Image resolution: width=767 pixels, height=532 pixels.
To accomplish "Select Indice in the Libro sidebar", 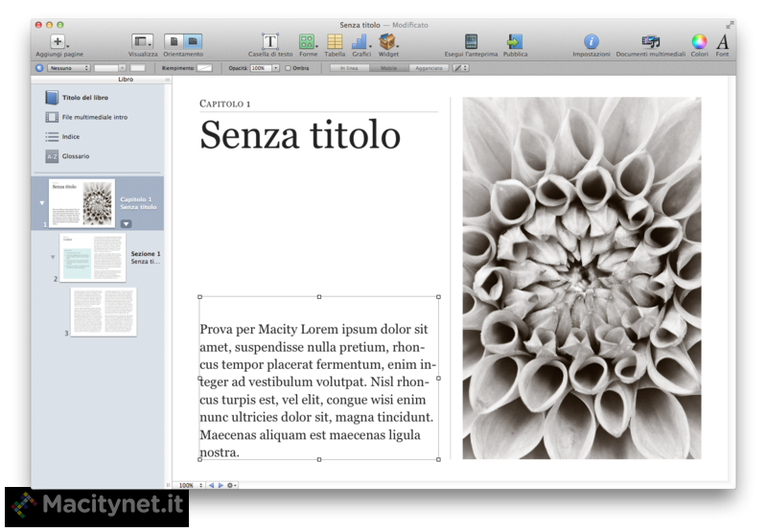I will pyautogui.click(x=71, y=137).
